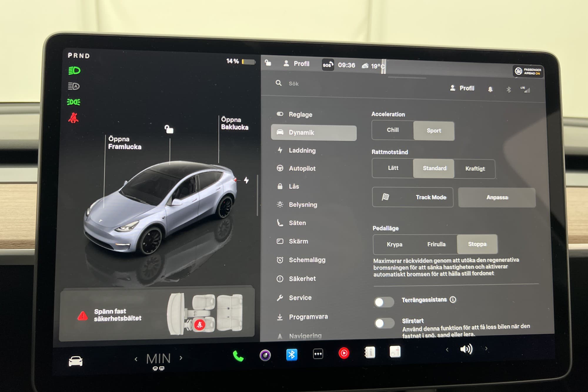Select Sport acceleration
This screenshot has height=392, width=588.
434,131
